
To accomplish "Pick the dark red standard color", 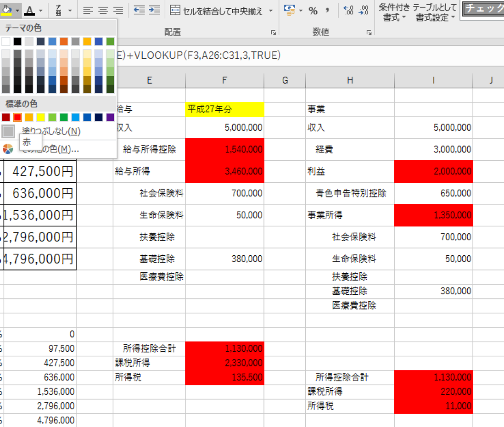I will 6,118.
